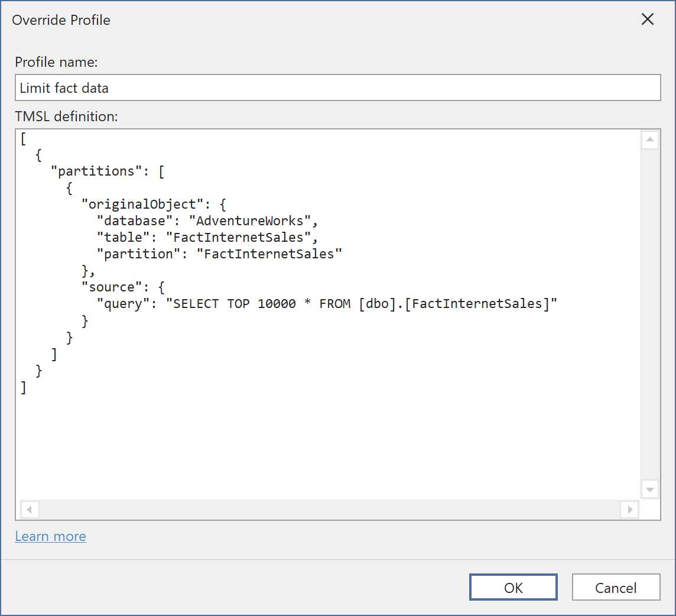This screenshot has height=616, width=676.
Task: Open the Learn more link
Action: tap(50, 536)
